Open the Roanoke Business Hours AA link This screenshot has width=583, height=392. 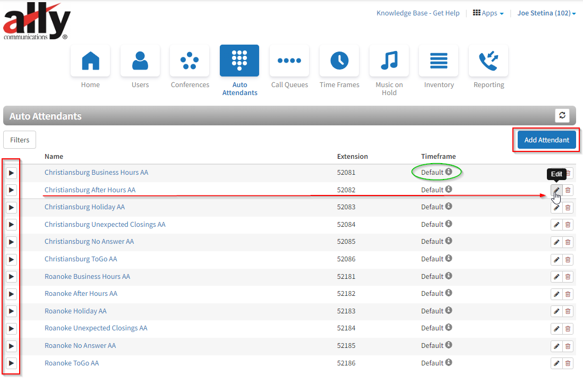tap(87, 277)
